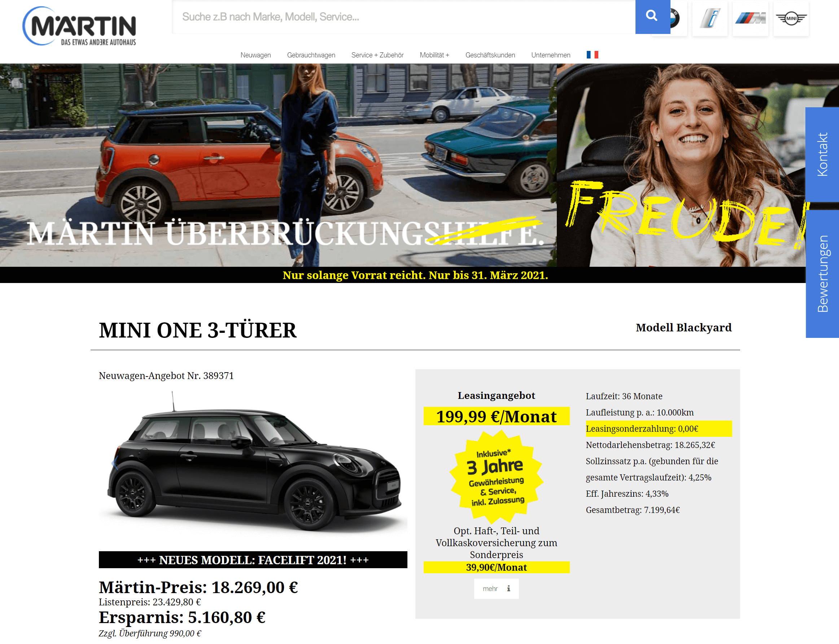Open the Unternehmen menu
The height and width of the screenshot is (644, 839).
pyautogui.click(x=551, y=55)
